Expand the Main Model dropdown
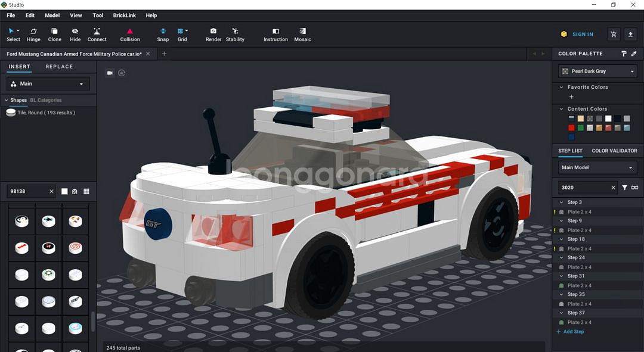The height and width of the screenshot is (352, 644). 597,168
